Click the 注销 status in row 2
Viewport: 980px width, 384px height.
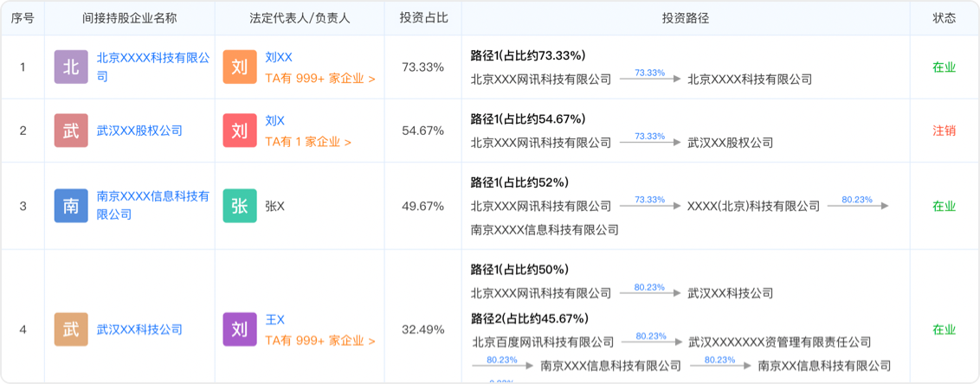tap(944, 131)
